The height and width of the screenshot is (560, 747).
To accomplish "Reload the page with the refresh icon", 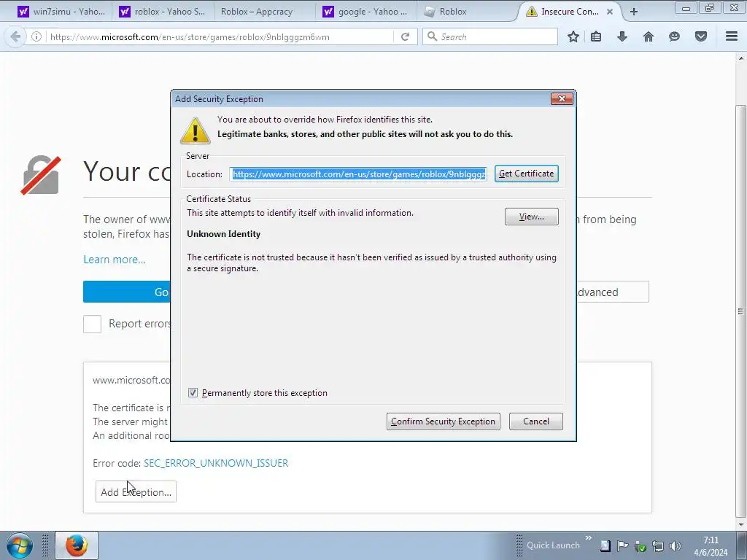I will click(406, 36).
